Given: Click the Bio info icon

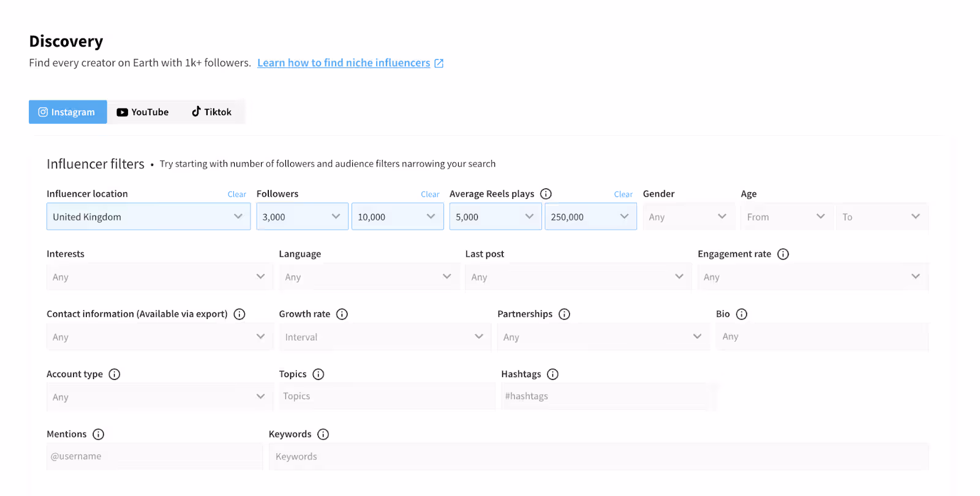Looking at the screenshot, I should [742, 314].
